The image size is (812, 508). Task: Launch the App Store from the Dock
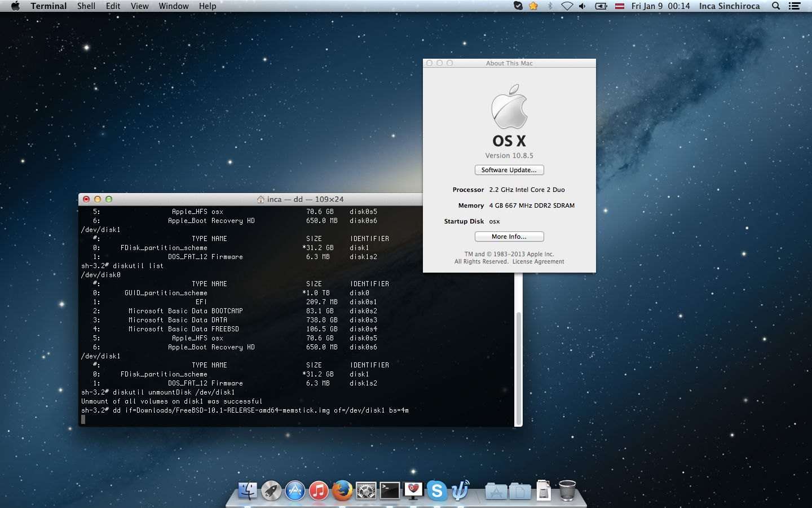pyautogui.click(x=295, y=491)
